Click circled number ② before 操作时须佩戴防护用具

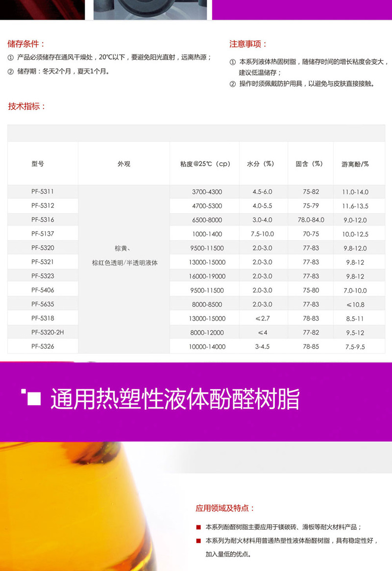point(233,84)
